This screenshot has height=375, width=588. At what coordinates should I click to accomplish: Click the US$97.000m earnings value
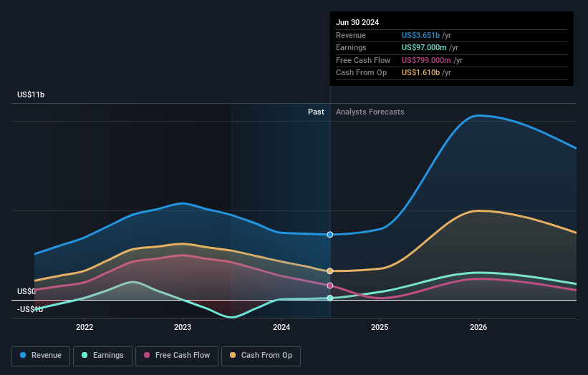pyautogui.click(x=424, y=47)
